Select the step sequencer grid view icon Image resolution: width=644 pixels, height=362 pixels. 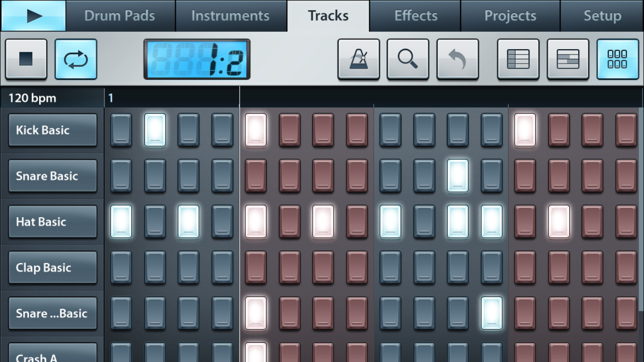pyautogui.click(x=617, y=59)
